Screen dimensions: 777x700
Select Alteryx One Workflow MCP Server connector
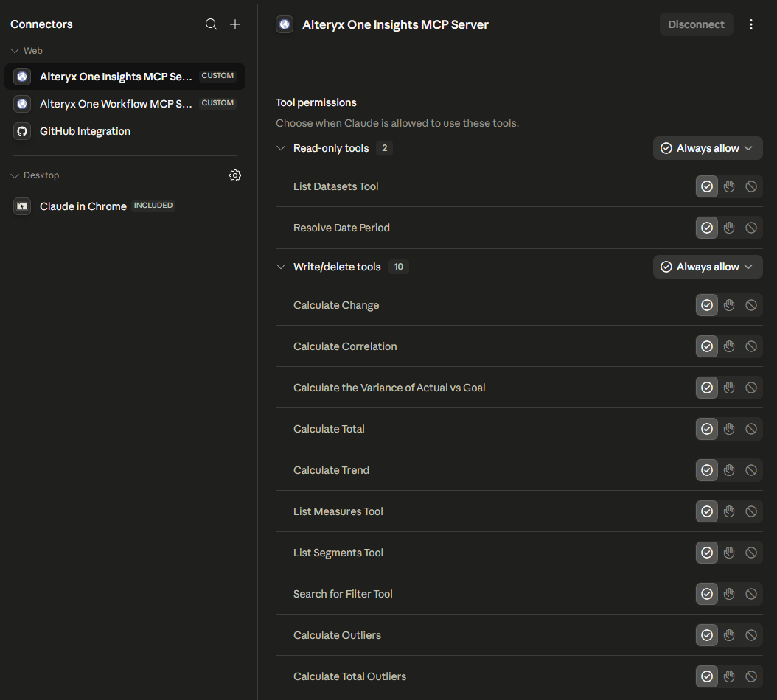(125, 104)
